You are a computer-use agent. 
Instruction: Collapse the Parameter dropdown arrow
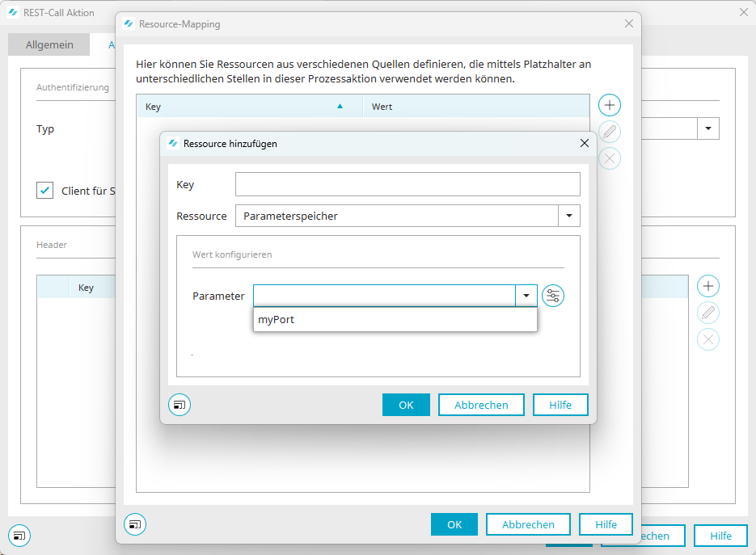pyautogui.click(x=526, y=296)
